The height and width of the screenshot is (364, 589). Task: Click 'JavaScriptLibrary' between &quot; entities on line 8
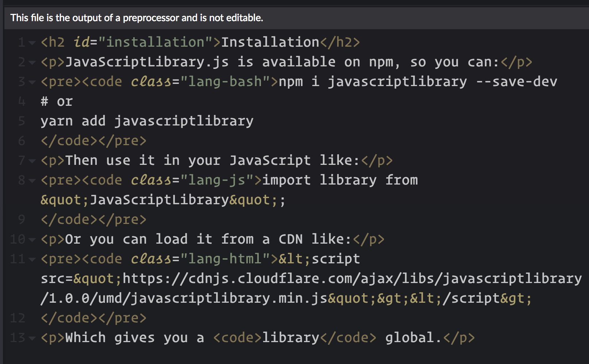(159, 200)
